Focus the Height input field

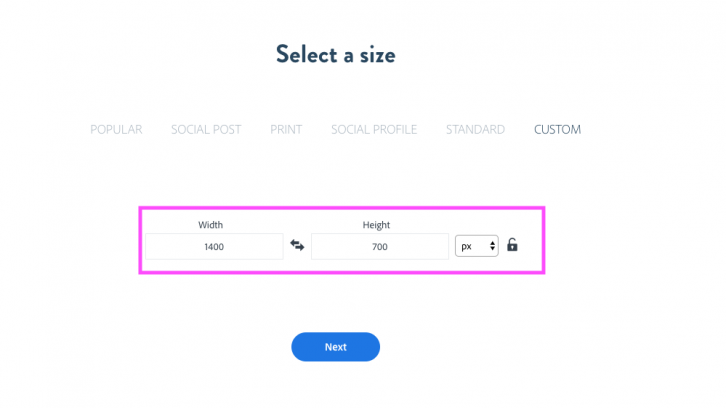tap(380, 246)
